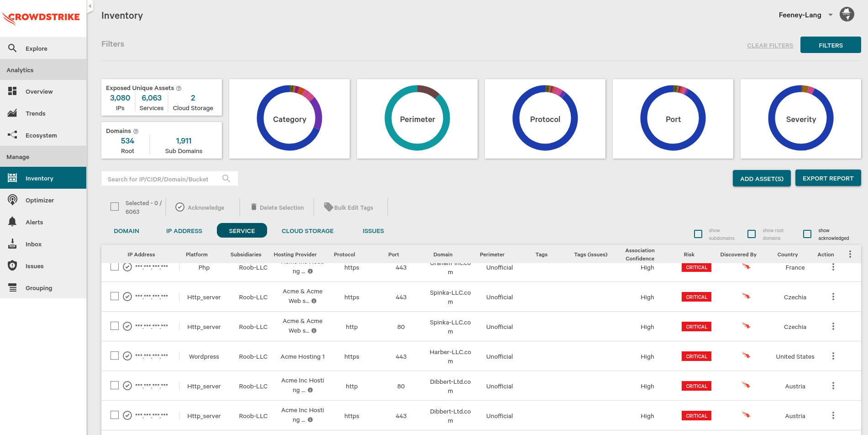Open the Ecosystem graph icon
This screenshot has width=868, height=435.
pos(12,135)
